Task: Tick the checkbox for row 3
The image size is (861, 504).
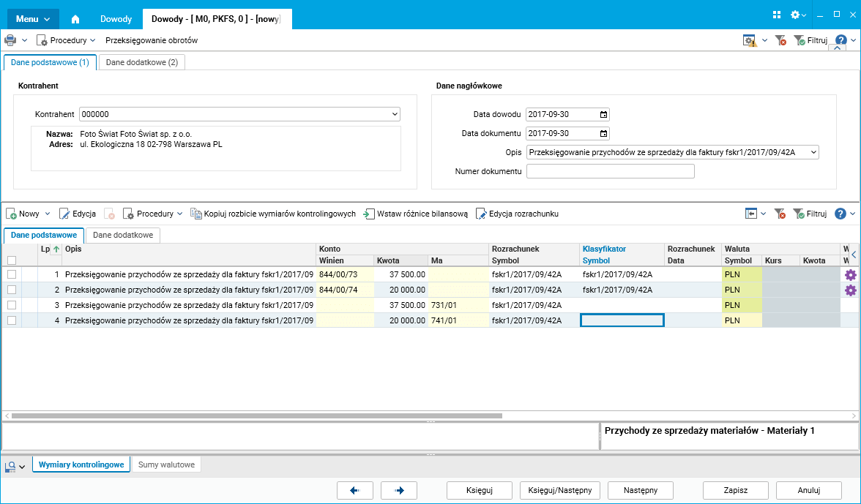Action: tap(11, 305)
